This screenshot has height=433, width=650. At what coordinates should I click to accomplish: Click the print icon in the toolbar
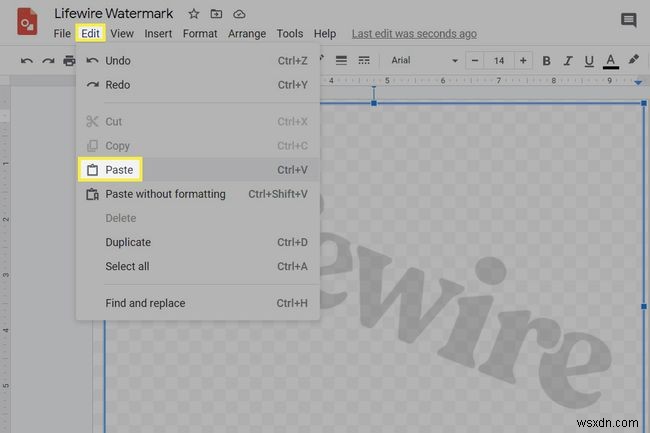pyautogui.click(x=69, y=61)
